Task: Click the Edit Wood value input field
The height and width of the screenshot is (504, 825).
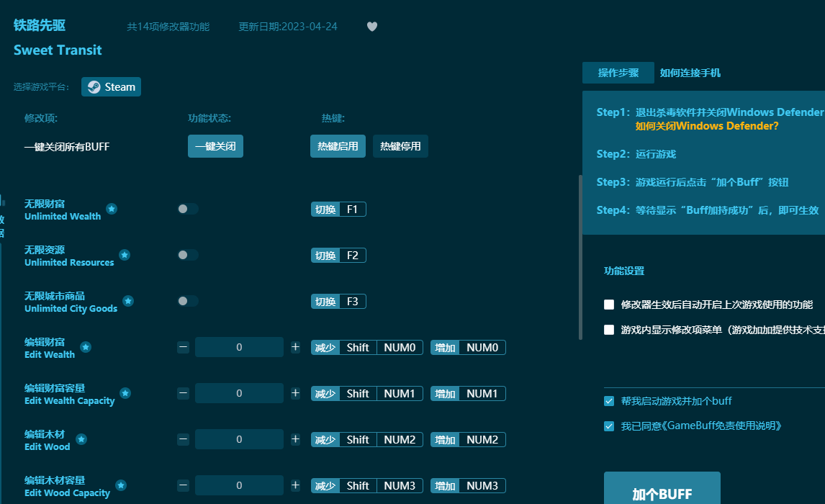Action: point(240,439)
